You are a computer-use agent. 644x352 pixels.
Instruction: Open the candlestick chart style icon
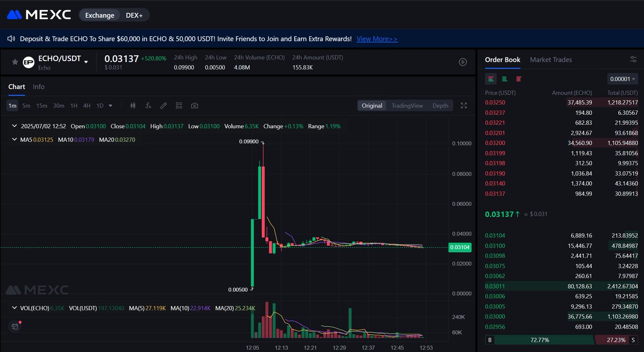pos(133,106)
